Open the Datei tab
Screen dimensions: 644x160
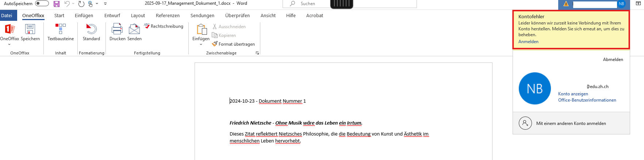(7, 16)
